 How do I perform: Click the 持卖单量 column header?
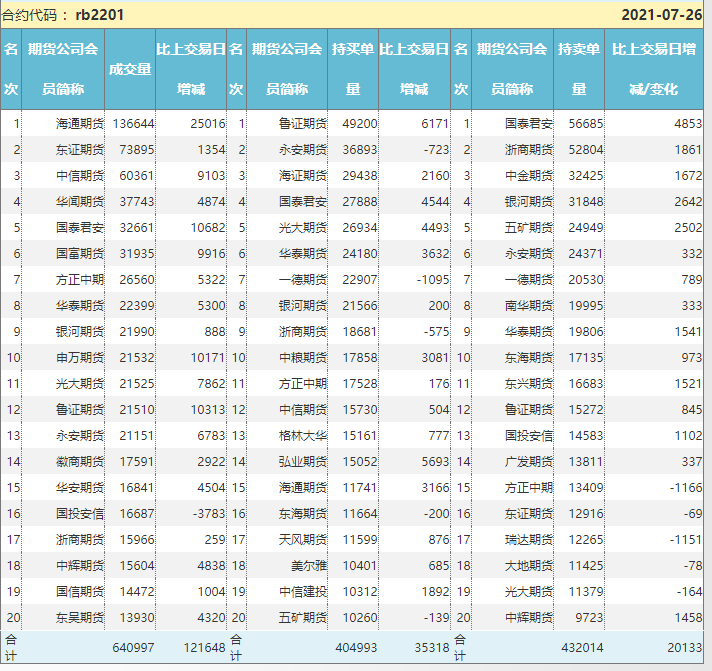578,69
